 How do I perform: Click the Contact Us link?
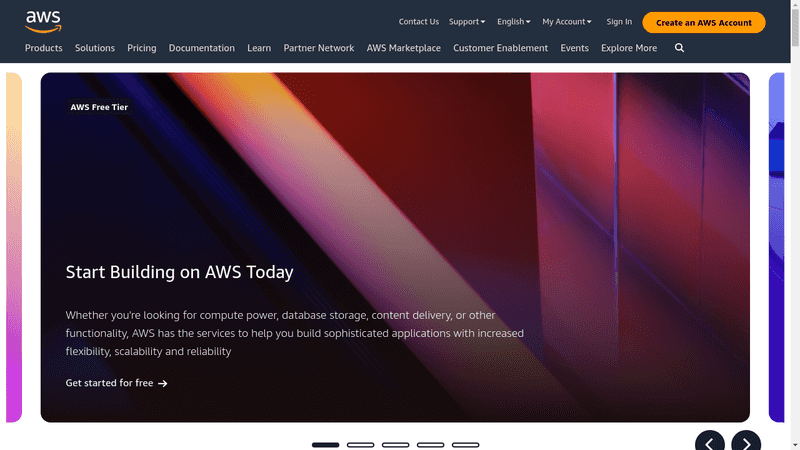(x=418, y=22)
